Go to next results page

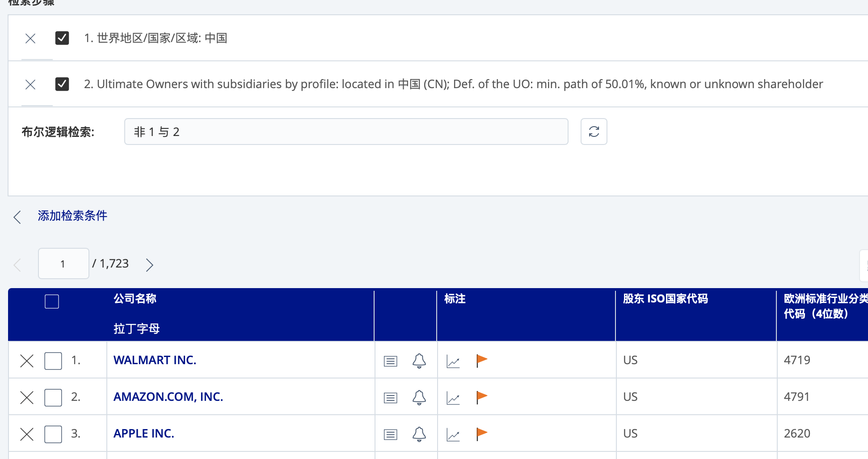(150, 265)
